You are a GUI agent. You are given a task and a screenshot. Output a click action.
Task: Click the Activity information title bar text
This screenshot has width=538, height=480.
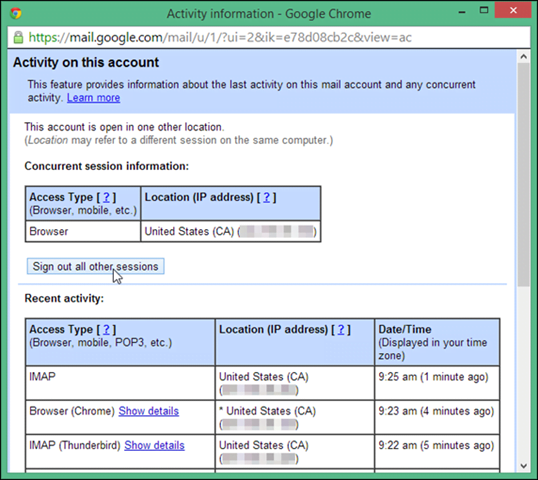[269, 14]
